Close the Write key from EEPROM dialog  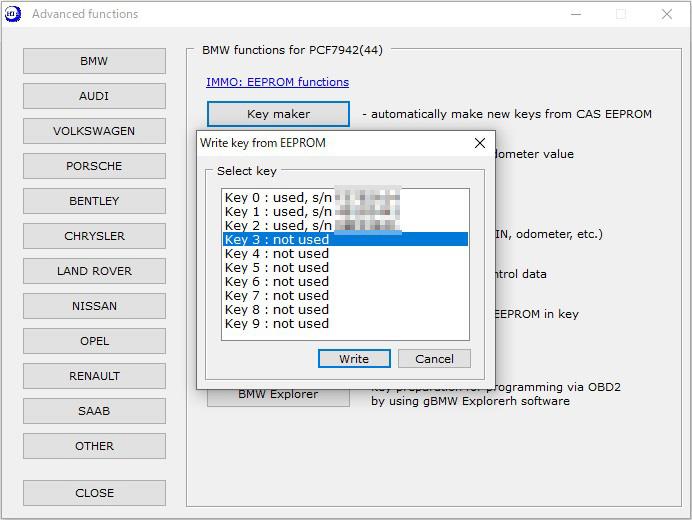pos(480,143)
